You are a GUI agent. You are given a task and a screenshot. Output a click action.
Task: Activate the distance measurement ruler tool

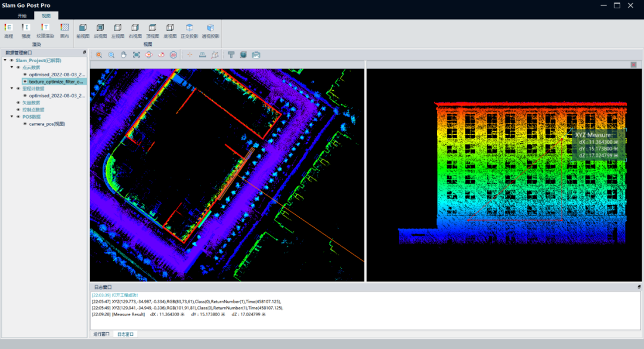point(202,55)
